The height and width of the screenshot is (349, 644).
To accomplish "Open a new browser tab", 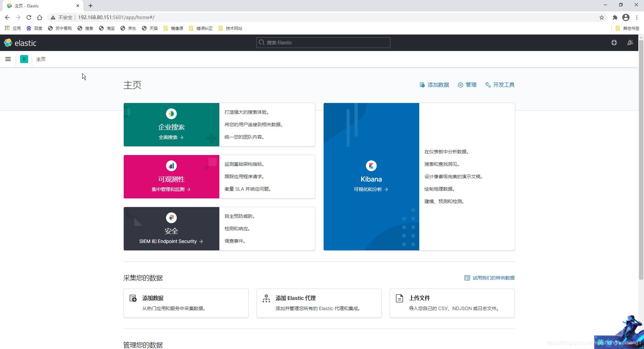I will [x=91, y=6].
